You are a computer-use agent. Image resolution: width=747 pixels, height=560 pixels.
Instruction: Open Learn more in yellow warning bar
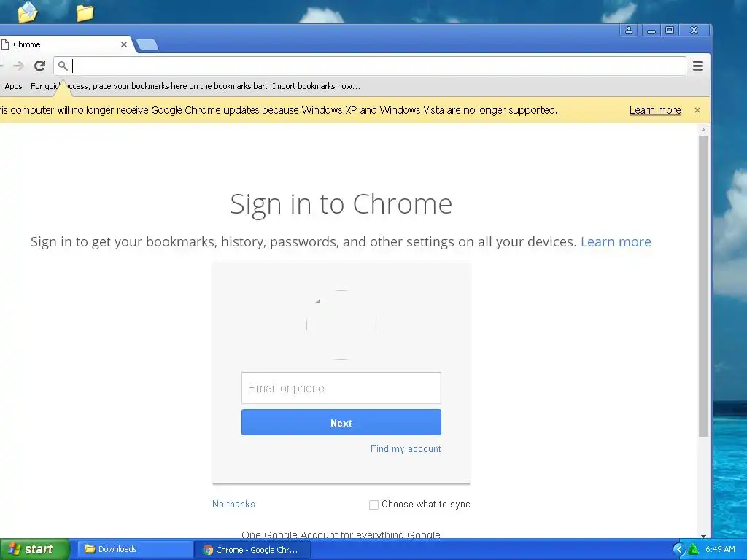(x=655, y=110)
